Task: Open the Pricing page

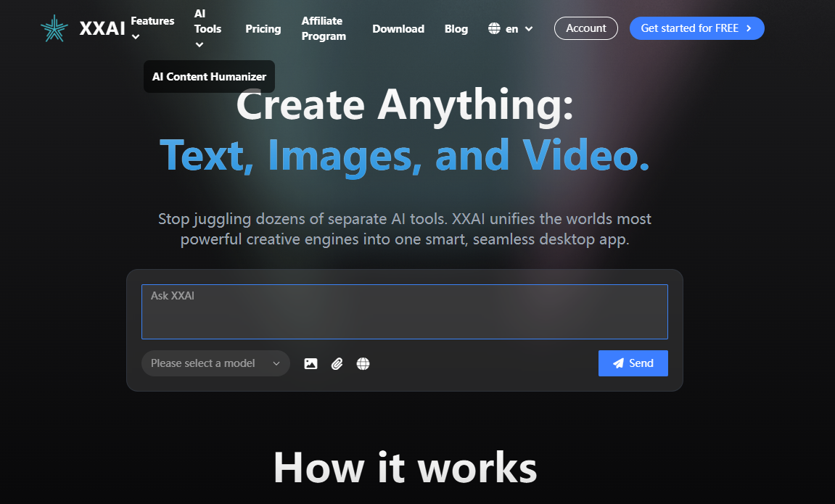Action: click(263, 28)
